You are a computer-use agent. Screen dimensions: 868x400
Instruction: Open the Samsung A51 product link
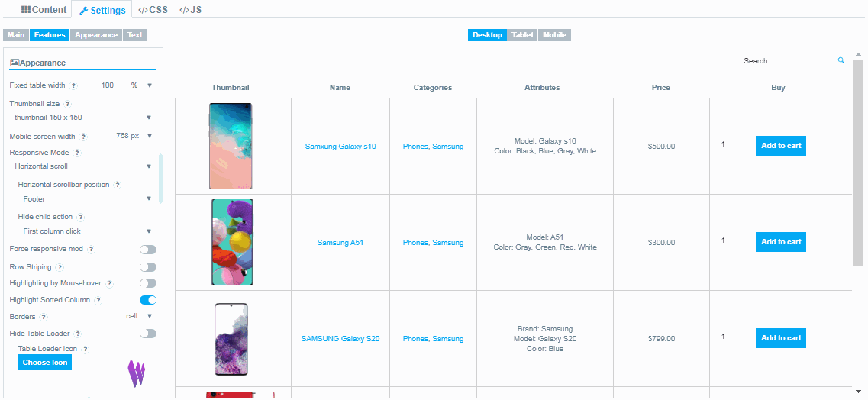click(x=340, y=243)
